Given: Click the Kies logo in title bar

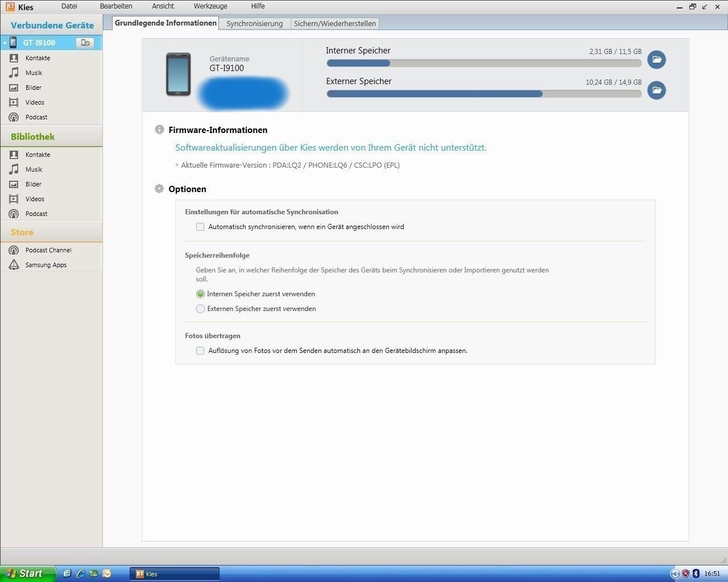Looking at the screenshot, I should coord(10,7).
